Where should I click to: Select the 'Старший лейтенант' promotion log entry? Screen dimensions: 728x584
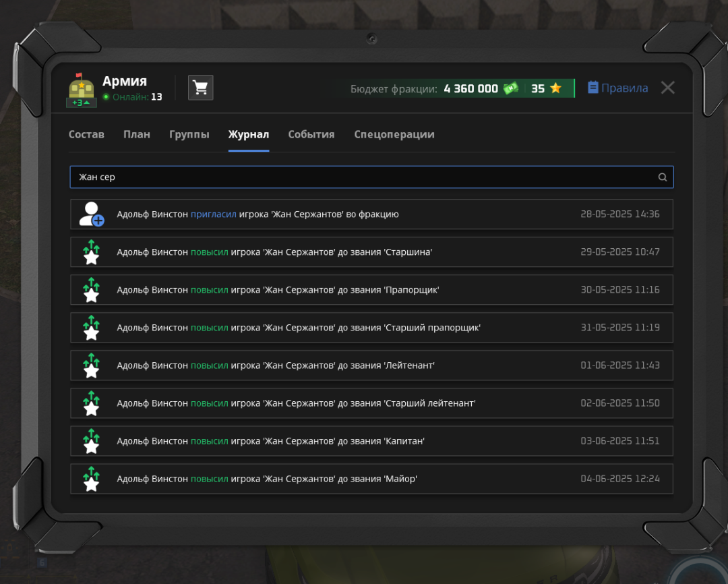(x=371, y=403)
